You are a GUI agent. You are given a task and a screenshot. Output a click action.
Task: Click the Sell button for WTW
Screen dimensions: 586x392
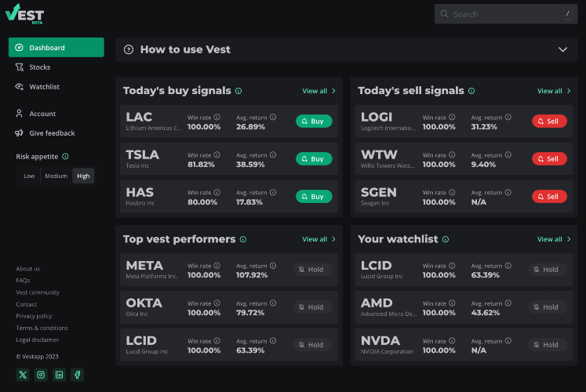[x=549, y=158]
